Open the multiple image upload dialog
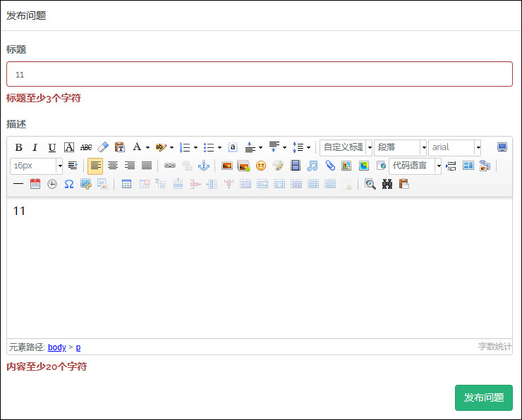Screen dimensions: 522x420 pos(244,166)
